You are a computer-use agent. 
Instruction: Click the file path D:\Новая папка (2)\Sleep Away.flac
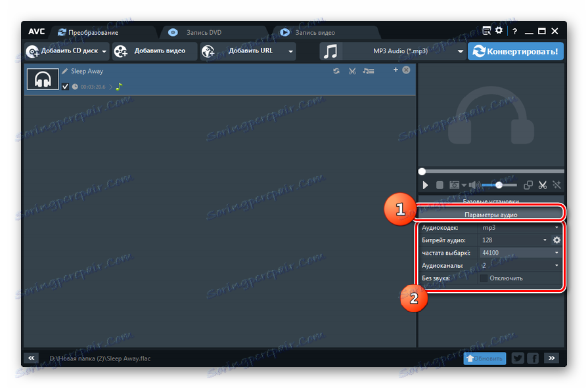[x=100, y=358]
